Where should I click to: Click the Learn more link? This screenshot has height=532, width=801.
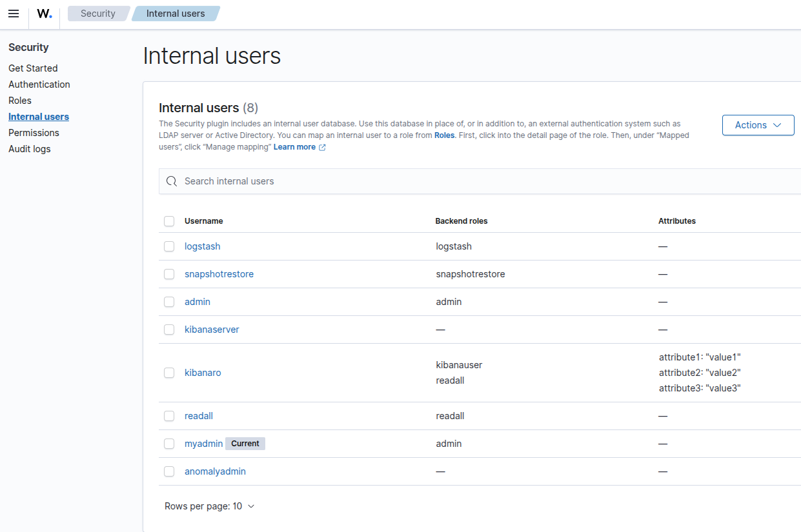[x=294, y=147]
